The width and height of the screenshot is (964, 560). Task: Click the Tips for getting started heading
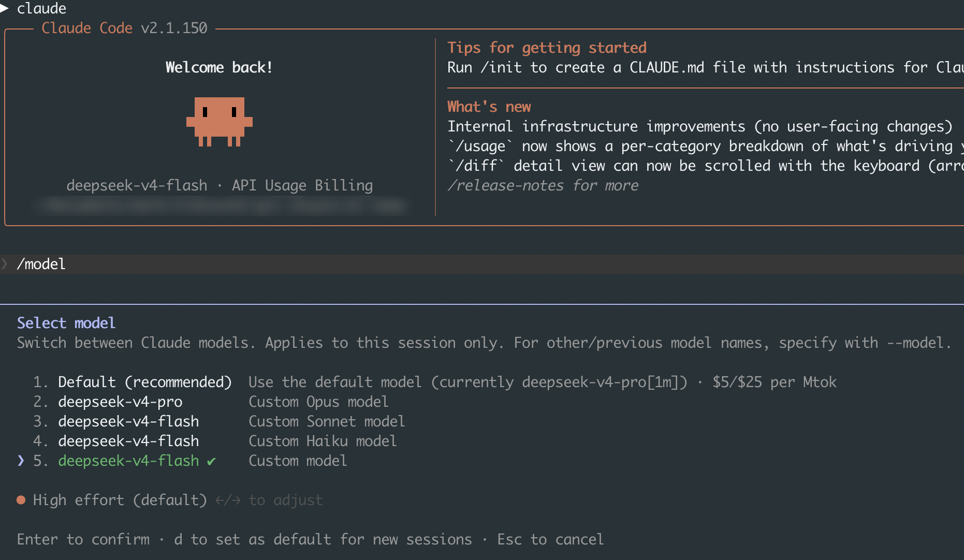[x=547, y=48]
